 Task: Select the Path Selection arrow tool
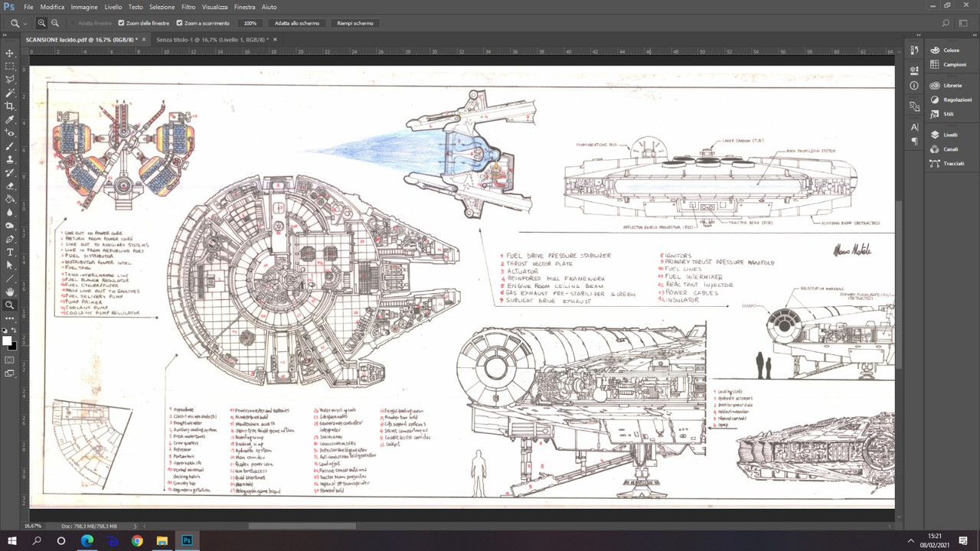click(x=10, y=266)
